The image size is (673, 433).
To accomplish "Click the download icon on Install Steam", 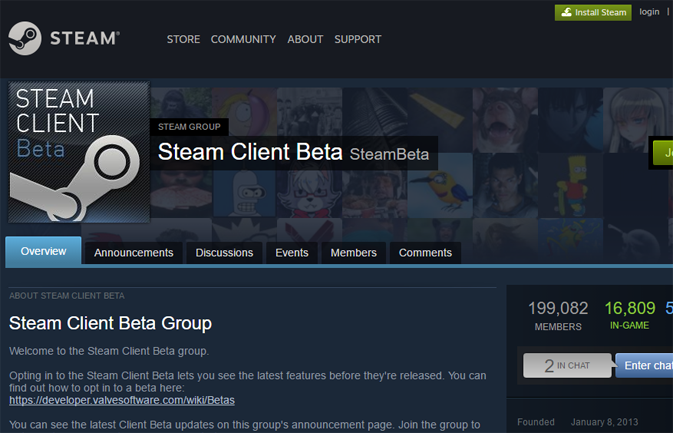I will (x=566, y=12).
